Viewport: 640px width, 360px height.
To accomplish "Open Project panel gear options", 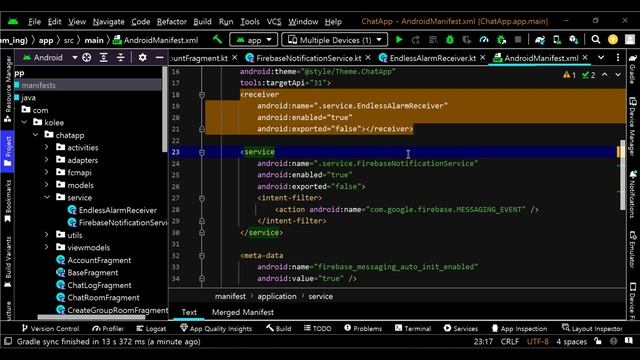I will point(142,58).
